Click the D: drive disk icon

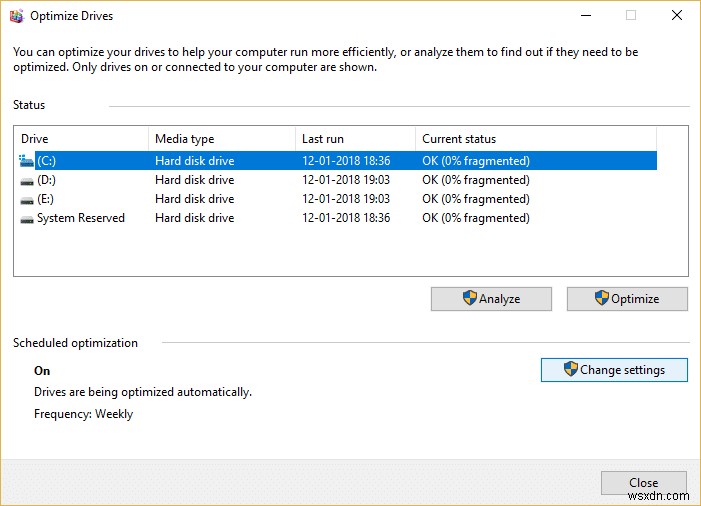26,180
